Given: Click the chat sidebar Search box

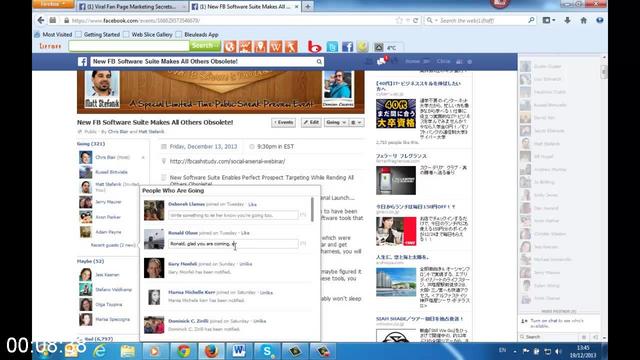Looking at the screenshot, I should [x=549, y=337].
